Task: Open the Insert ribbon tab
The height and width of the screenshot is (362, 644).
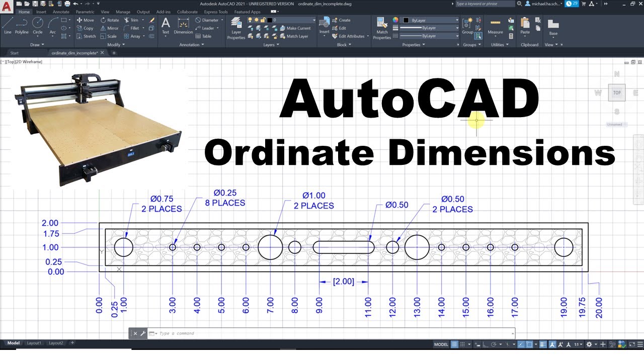Action: [41, 12]
